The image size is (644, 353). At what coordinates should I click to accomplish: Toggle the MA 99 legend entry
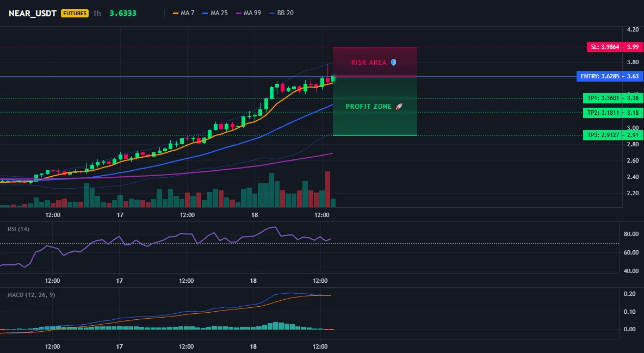[248, 13]
